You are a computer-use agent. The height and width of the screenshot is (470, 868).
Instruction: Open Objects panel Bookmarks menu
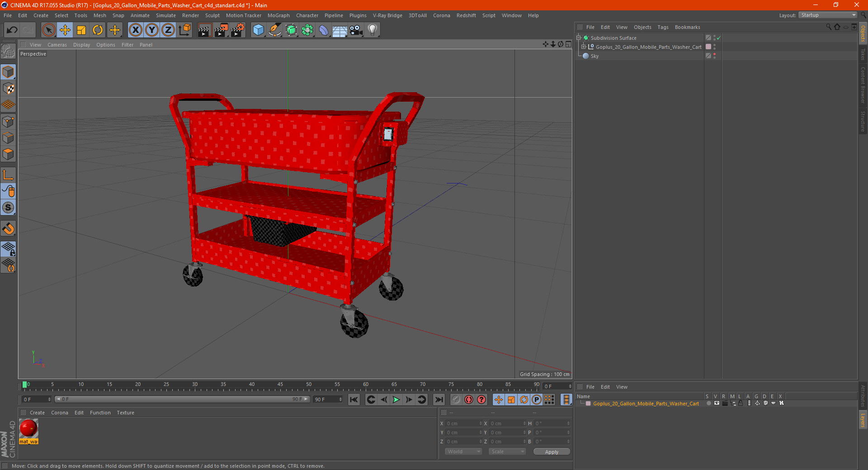pyautogui.click(x=687, y=27)
